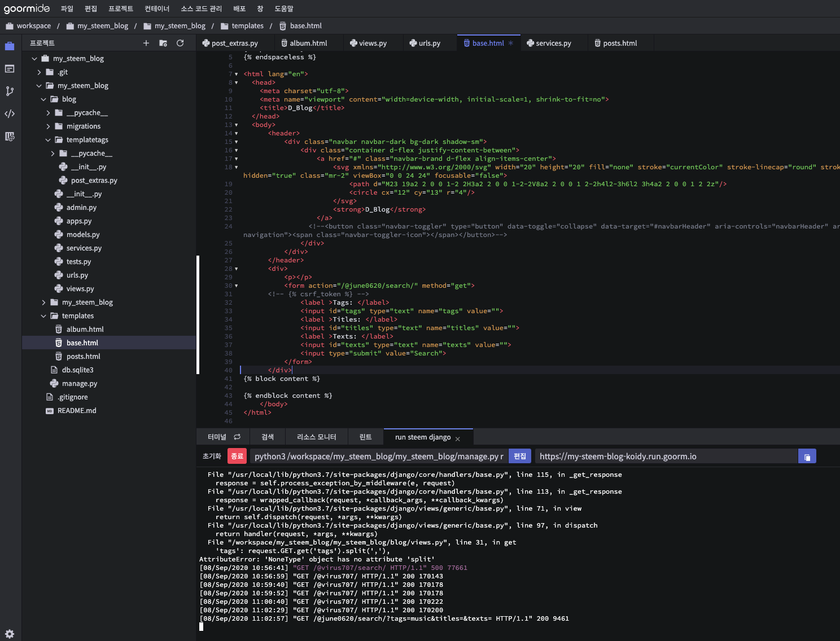The height and width of the screenshot is (641, 840).
Task: Click the HTML file icon of album.html in the tree
Action: [59, 329]
